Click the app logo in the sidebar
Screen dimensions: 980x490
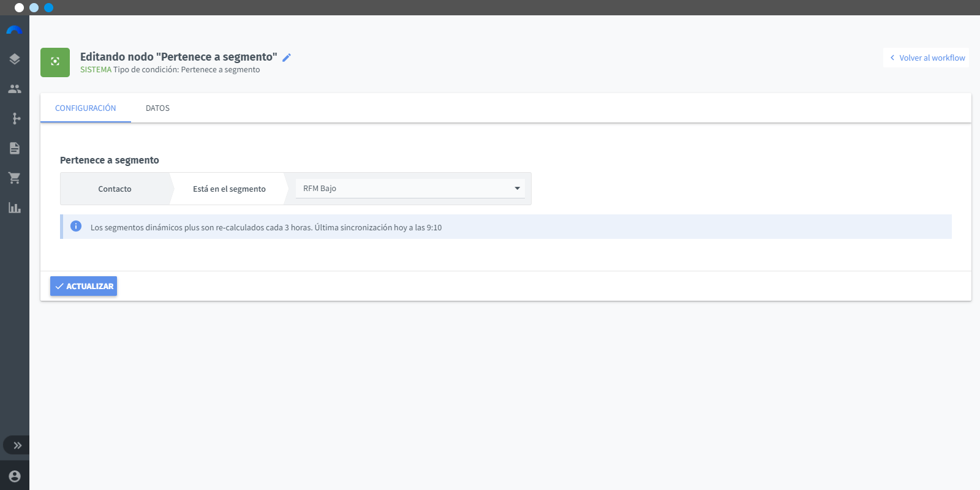14,30
